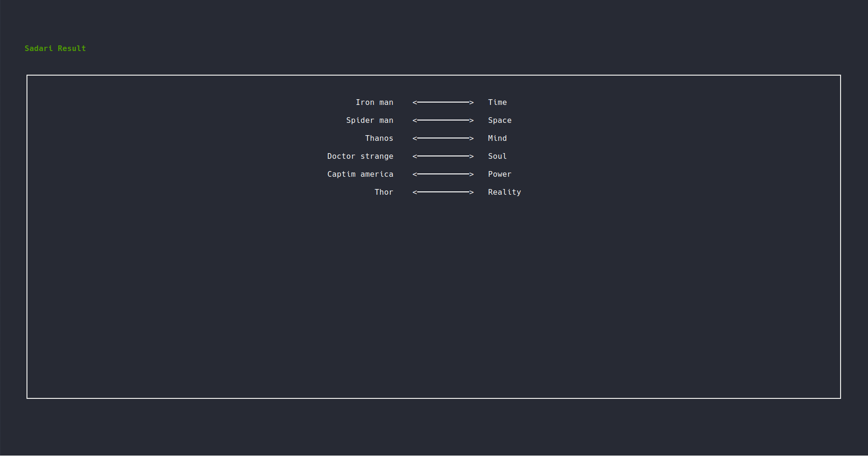868x457 pixels.
Task: Click the 'Iron man' label
Action: (375, 102)
